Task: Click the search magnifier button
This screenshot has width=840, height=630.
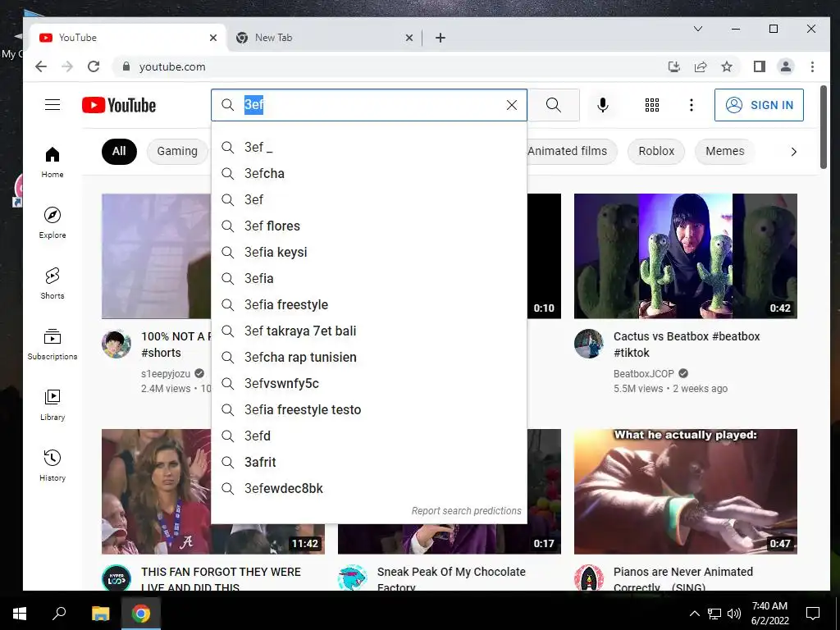Action: (554, 105)
